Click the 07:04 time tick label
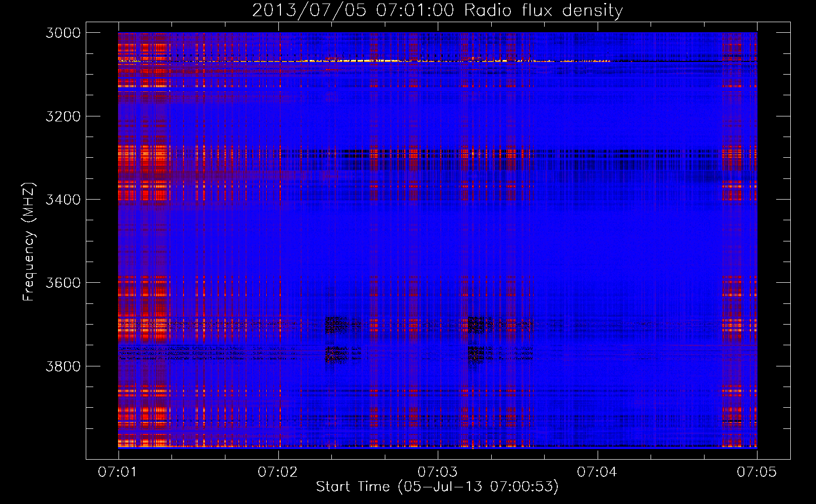 click(597, 472)
